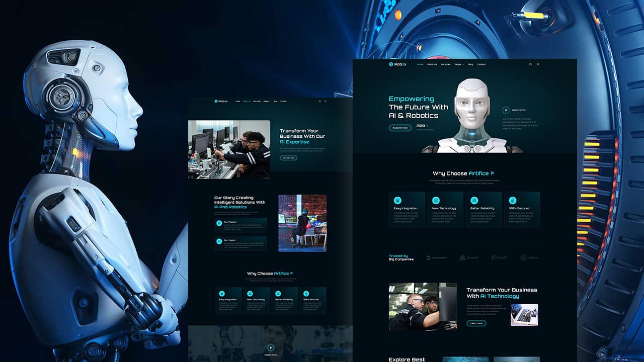Click the '200 +' counter text
644x362 pixels.
tap(422, 126)
